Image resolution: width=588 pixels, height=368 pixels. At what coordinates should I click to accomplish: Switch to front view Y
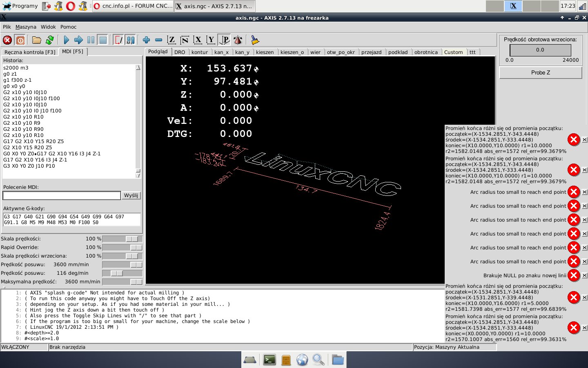(211, 40)
